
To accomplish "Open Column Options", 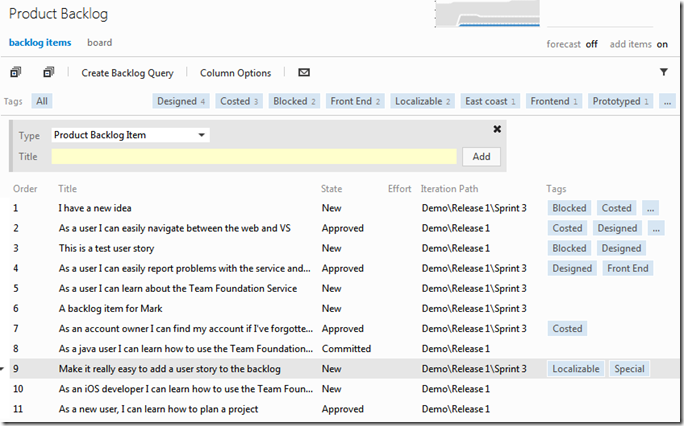I will pyautogui.click(x=236, y=73).
